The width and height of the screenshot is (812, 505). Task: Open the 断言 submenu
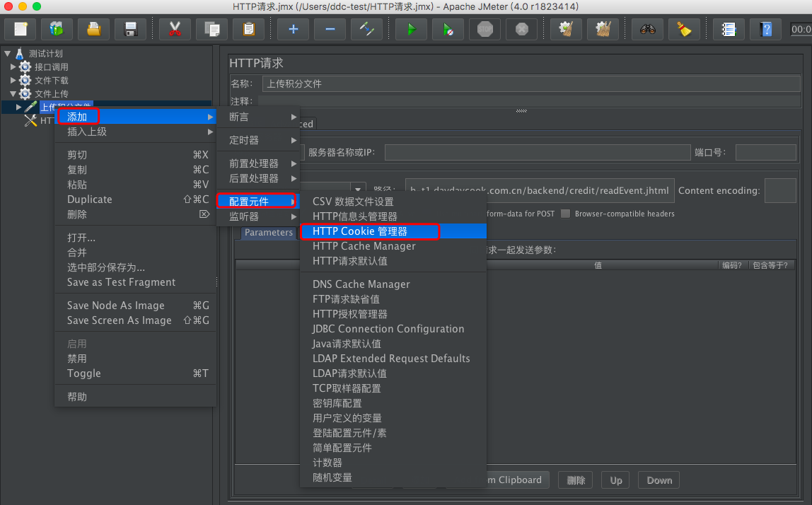tap(258, 117)
